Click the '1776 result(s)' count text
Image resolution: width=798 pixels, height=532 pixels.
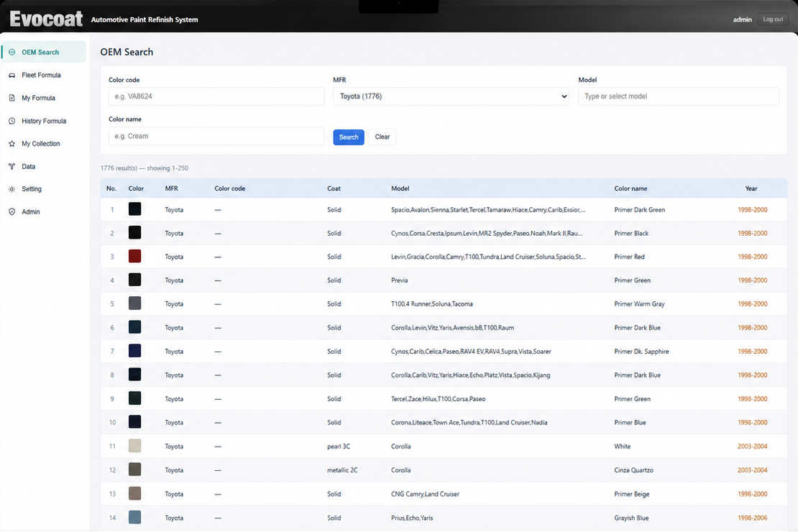click(x=119, y=168)
